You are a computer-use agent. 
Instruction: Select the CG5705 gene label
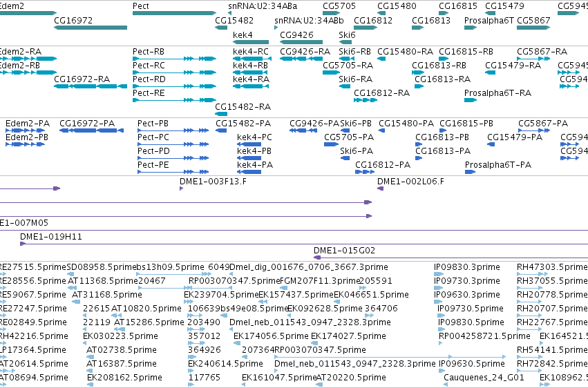pyautogui.click(x=339, y=6)
